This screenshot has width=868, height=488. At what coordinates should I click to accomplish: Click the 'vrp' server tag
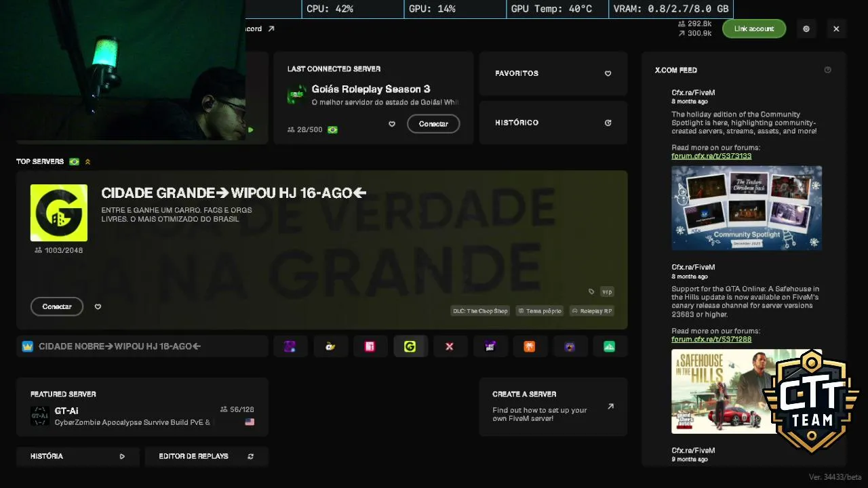(607, 292)
